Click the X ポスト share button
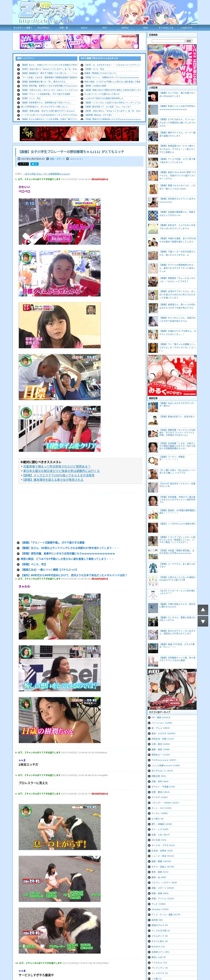 coord(24,164)
